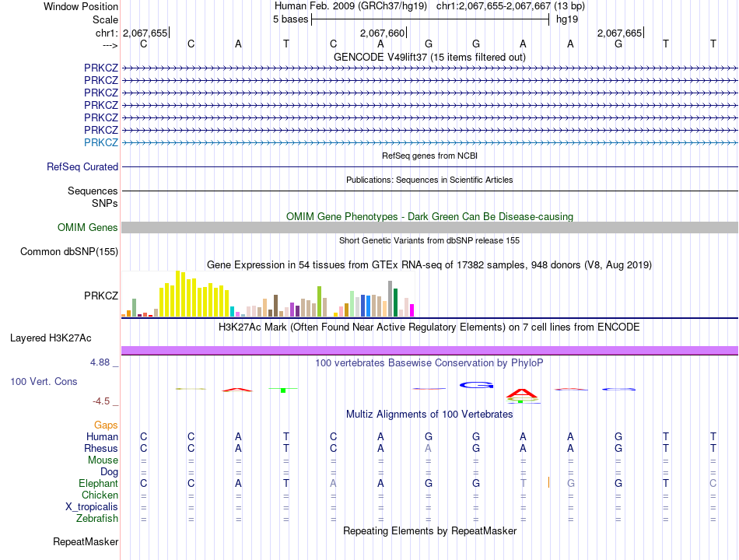Screen dimensions: 739x560
Task: Click '100 vertebrates Basewise Conservation by PhyloP' title
Action: coord(429,363)
